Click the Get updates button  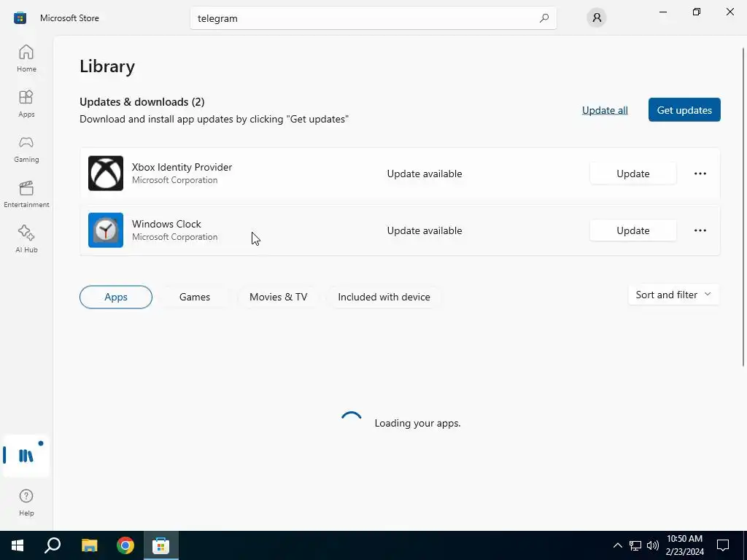click(x=684, y=110)
